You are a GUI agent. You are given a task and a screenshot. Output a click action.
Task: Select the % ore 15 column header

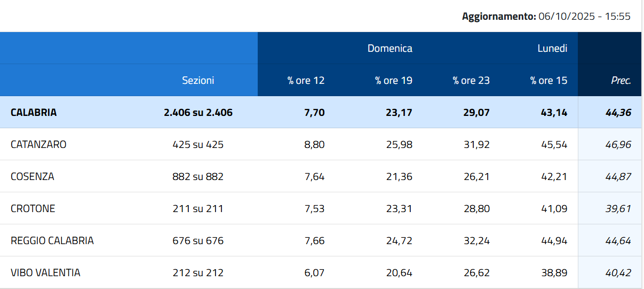point(548,81)
